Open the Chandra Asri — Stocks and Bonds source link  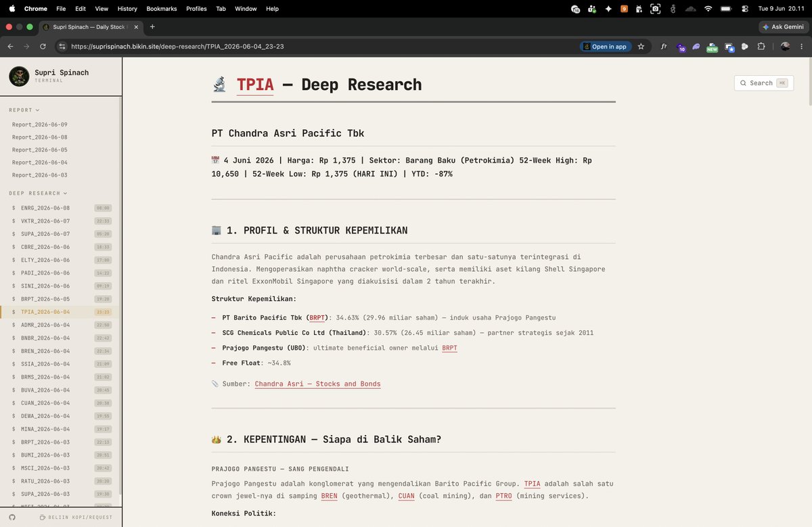point(317,384)
